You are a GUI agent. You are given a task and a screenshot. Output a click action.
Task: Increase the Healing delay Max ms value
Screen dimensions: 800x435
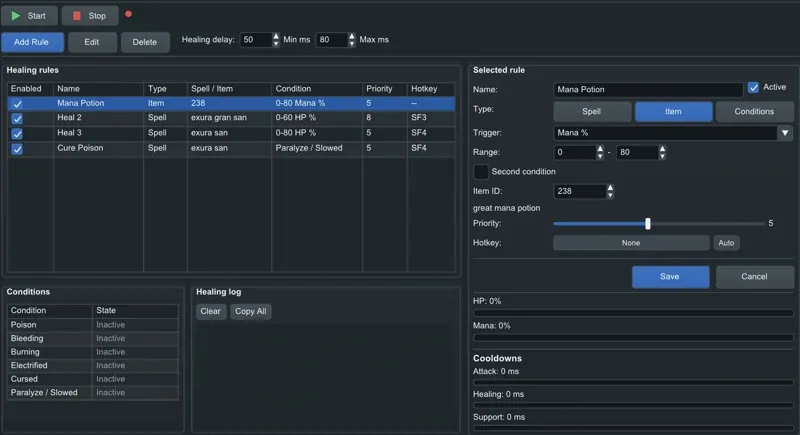[352, 36]
